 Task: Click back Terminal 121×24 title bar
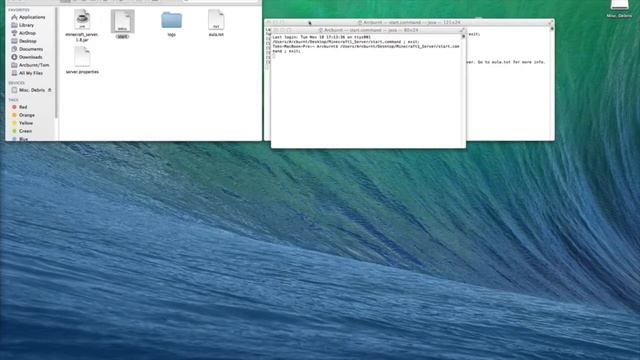(409, 22)
